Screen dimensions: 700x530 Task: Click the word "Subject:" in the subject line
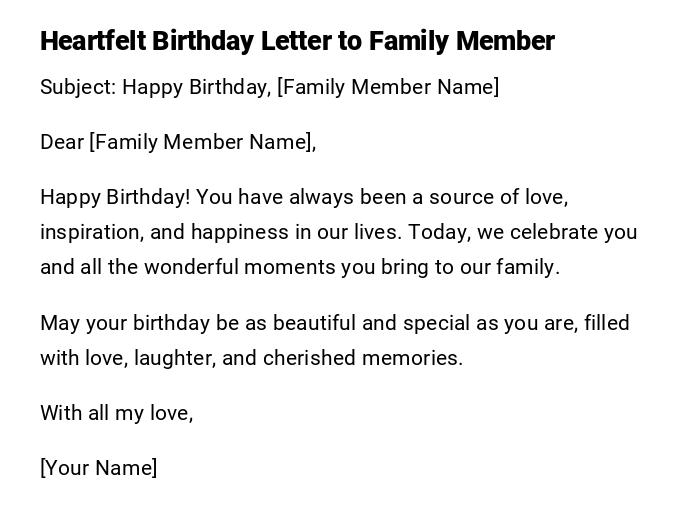tap(78, 87)
